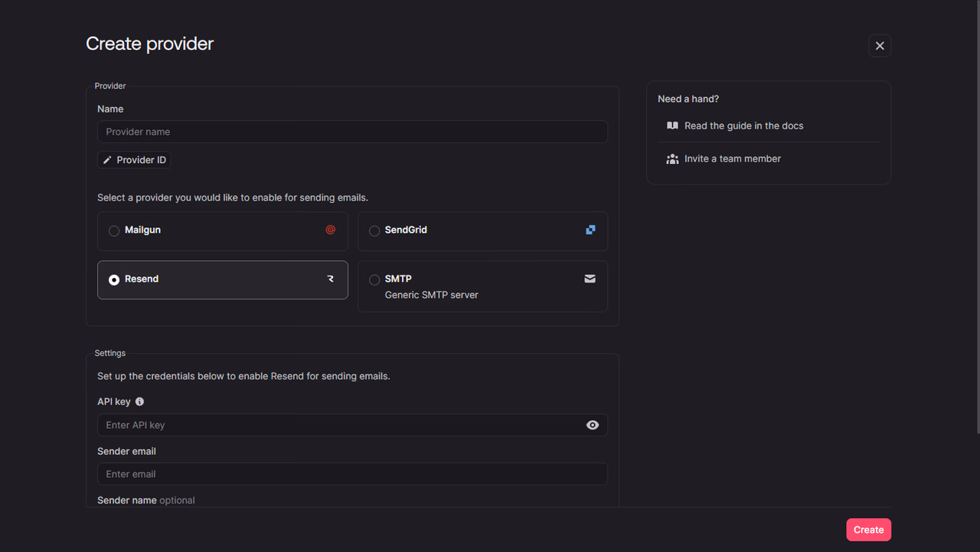Select the Mailgun radio button
Image resolution: width=980 pixels, height=552 pixels.
(114, 231)
